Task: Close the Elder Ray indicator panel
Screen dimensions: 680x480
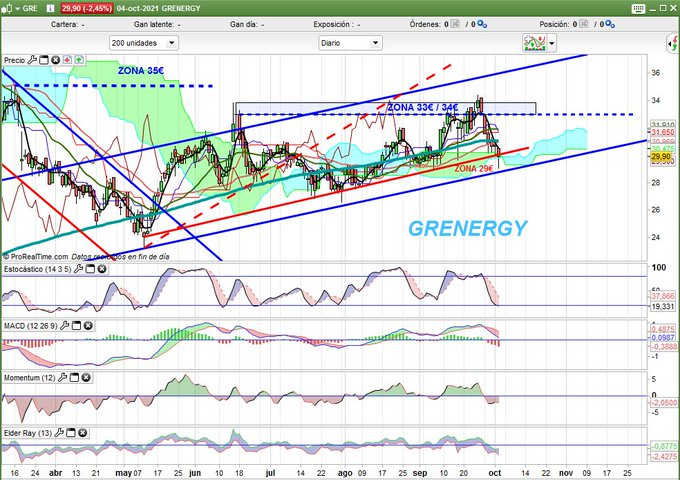Action: point(83,433)
